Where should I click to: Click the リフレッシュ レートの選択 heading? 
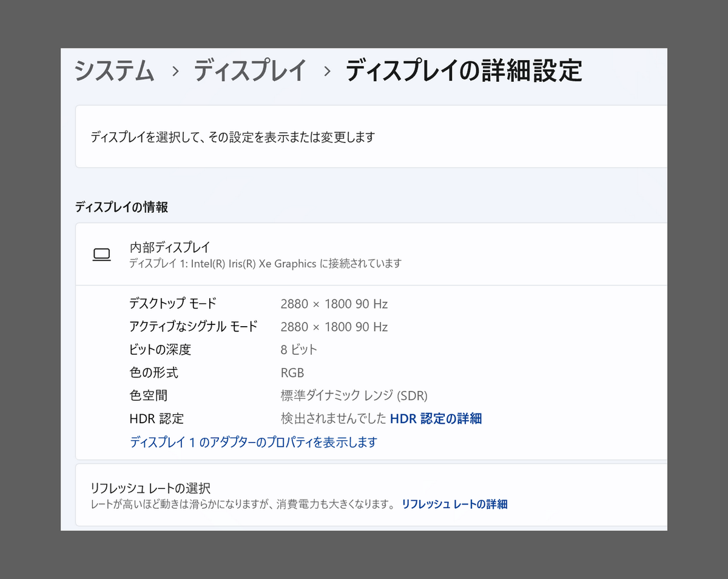click(150, 488)
